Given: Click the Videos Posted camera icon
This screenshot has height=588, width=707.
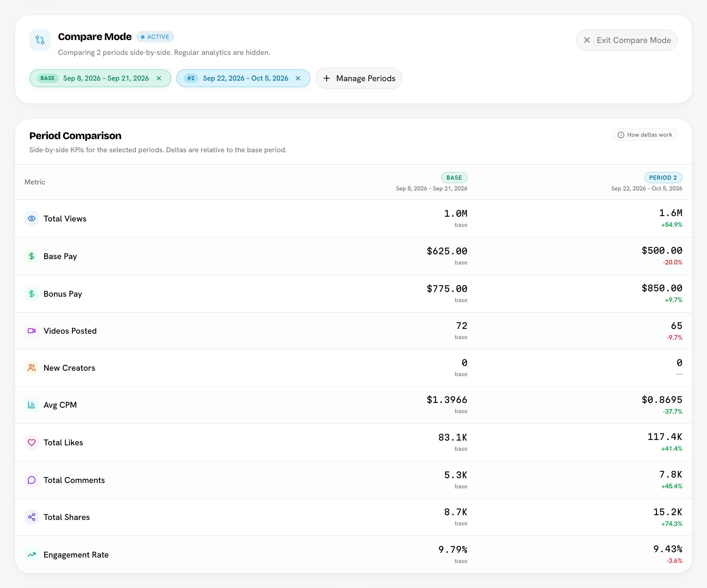Looking at the screenshot, I should pos(32,331).
